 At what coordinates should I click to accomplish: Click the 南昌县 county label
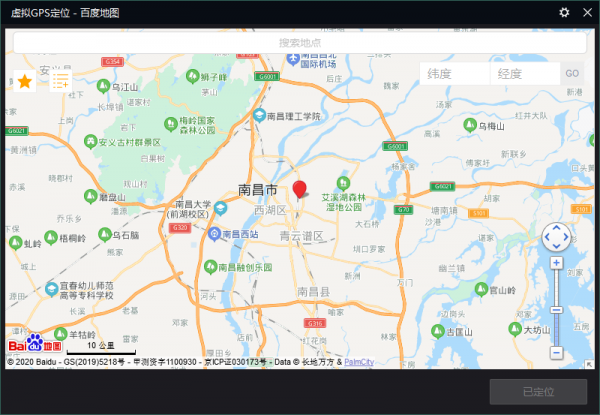(313, 292)
